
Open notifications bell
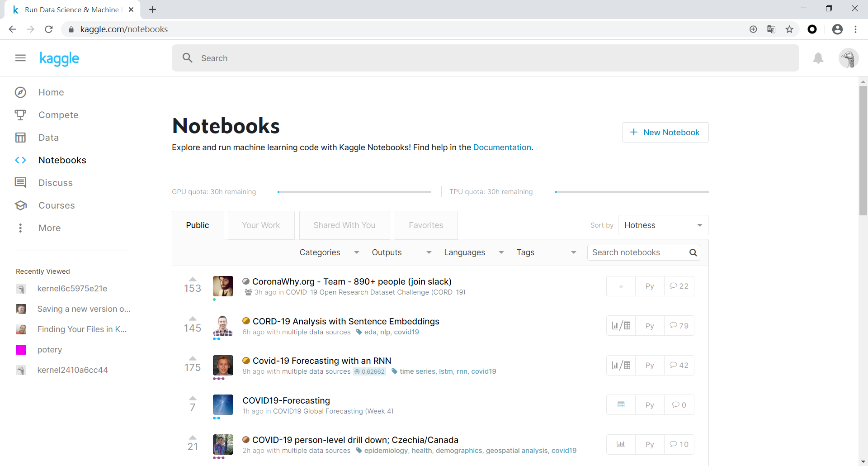point(818,58)
